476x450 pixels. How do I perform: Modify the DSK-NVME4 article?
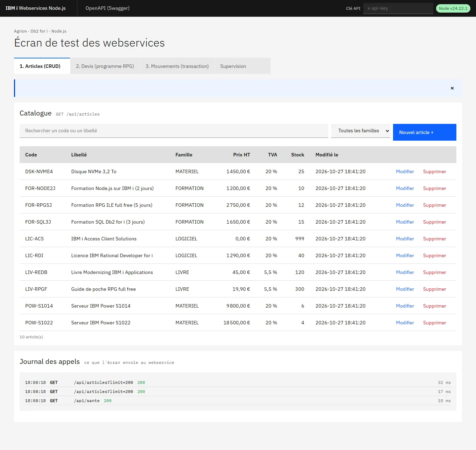click(405, 171)
